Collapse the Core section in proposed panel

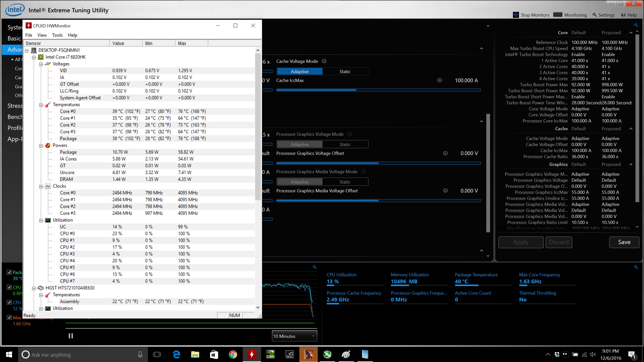point(631,33)
